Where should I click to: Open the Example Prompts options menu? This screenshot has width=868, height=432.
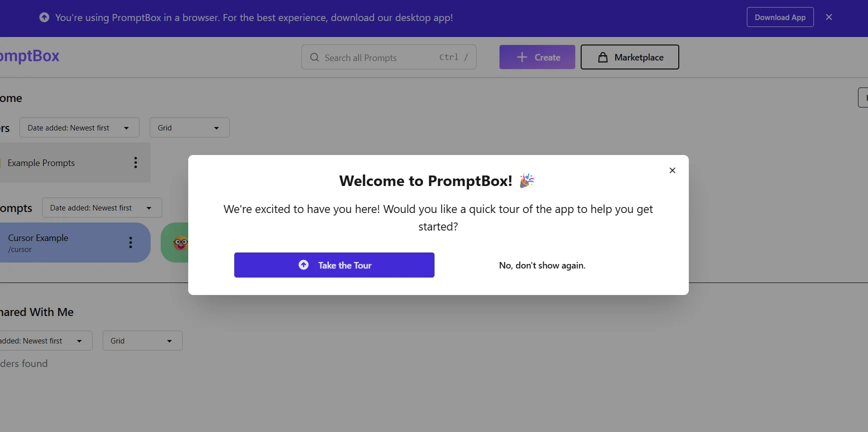(x=135, y=162)
